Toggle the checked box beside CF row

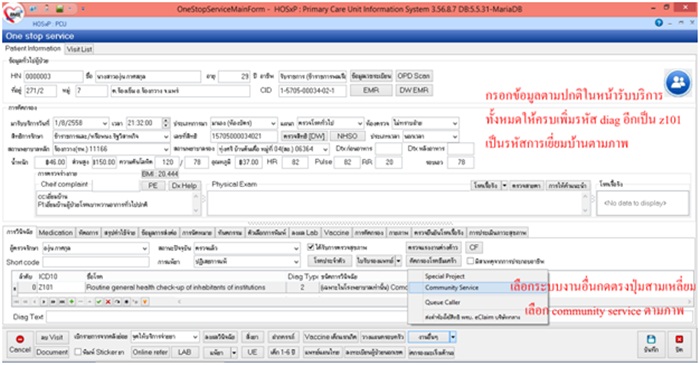pos(311,247)
